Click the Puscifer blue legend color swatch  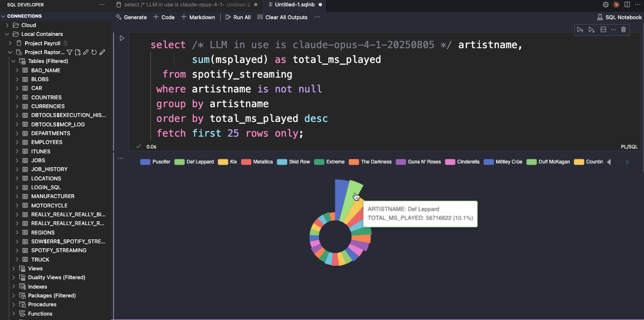145,162
